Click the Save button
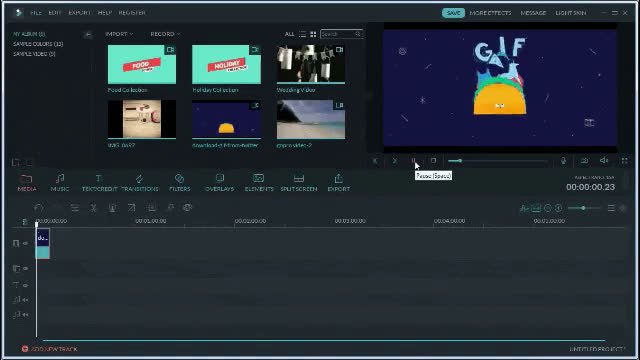 tap(453, 13)
